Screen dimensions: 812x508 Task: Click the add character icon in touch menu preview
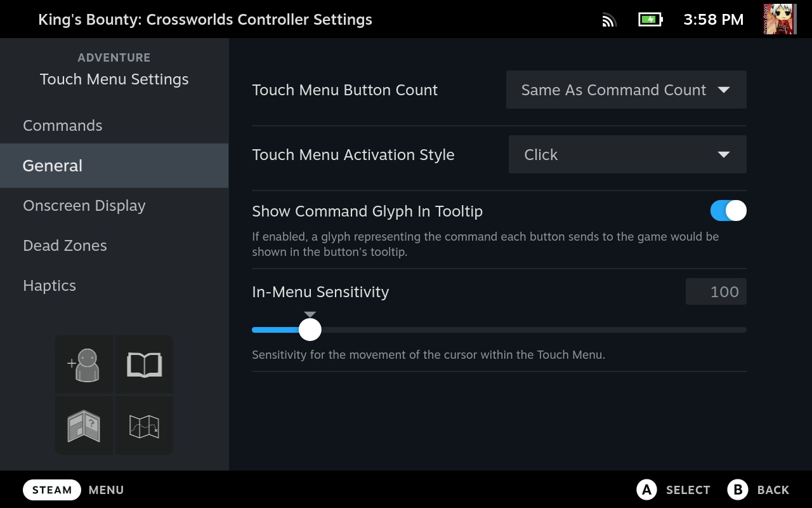point(84,365)
